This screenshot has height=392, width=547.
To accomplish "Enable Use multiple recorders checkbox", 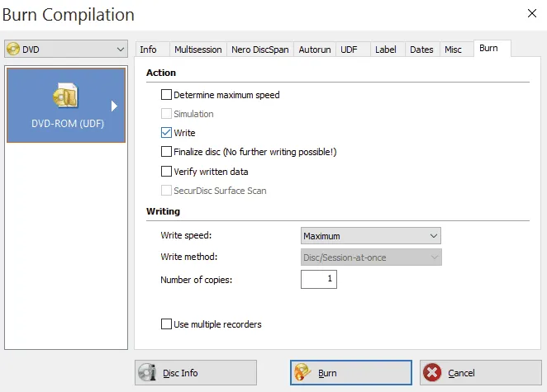I will (x=166, y=324).
